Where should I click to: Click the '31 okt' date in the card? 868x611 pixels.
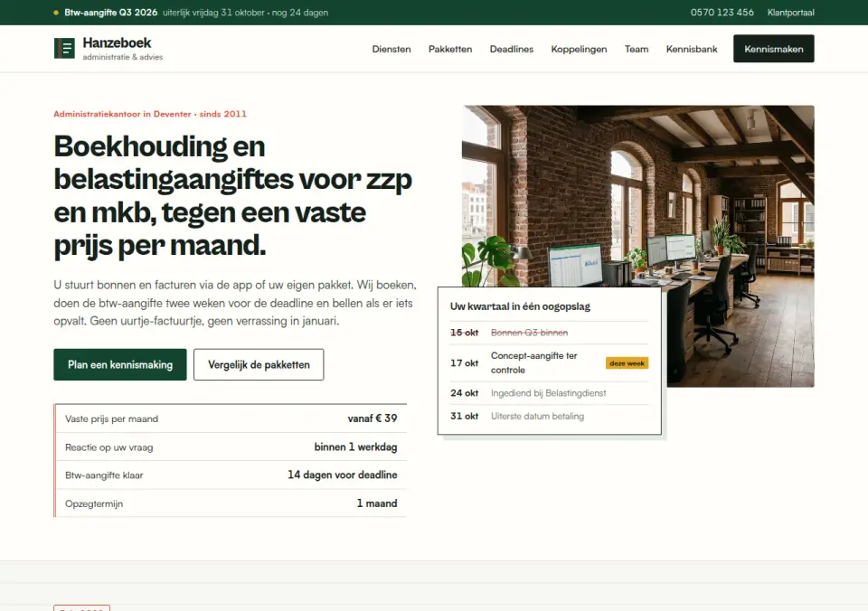click(464, 416)
